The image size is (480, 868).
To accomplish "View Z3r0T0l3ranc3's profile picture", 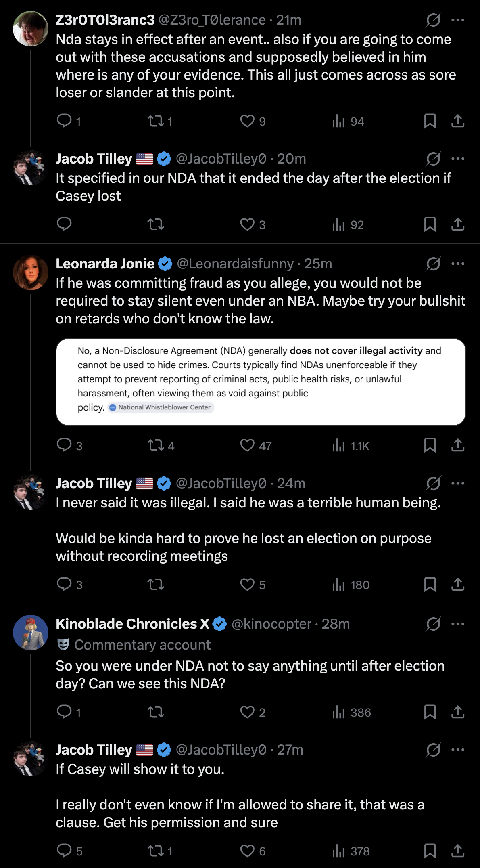I will coord(31,29).
